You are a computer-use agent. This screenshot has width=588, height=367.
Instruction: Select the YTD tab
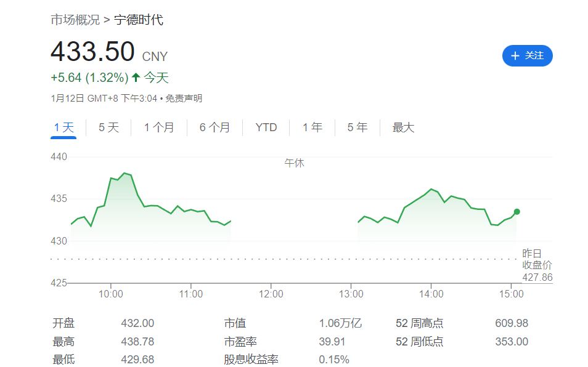(x=266, y=127)
